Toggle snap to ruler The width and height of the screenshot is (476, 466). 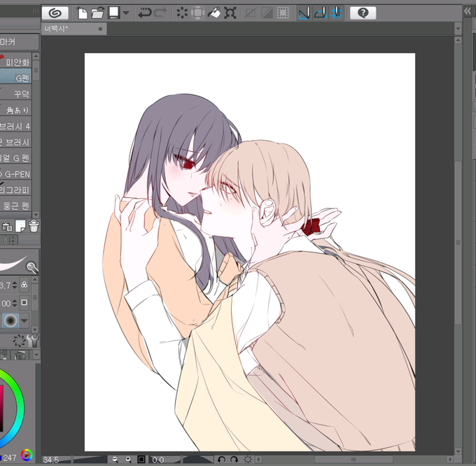304,13
